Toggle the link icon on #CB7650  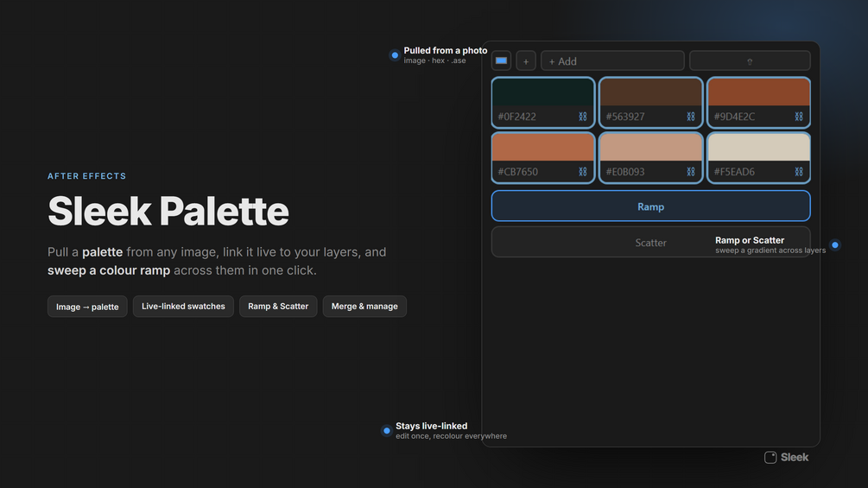(x=582, y=172)
